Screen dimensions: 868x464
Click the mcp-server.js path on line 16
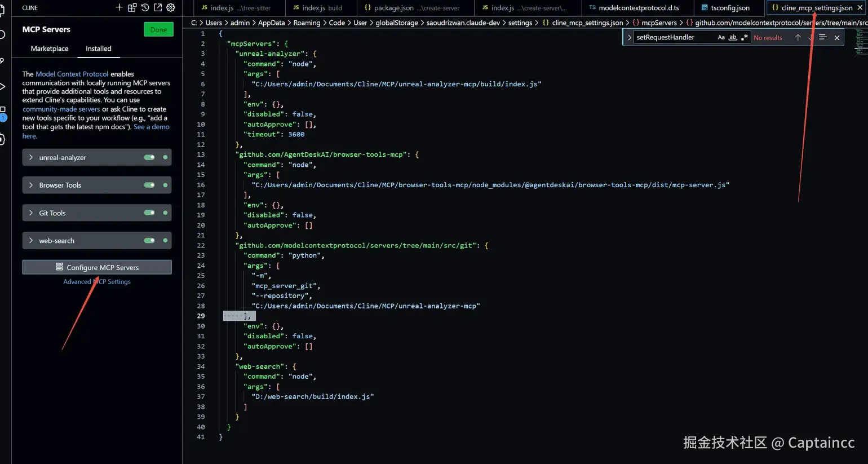pyautogui.click(x=490, y=185)
